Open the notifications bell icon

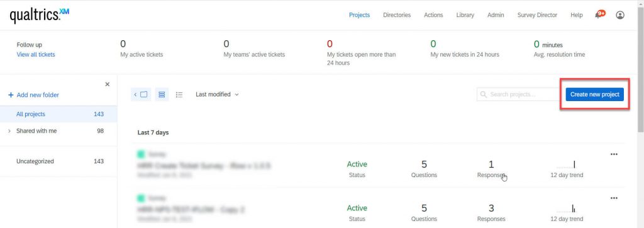(x=599, y=15)
